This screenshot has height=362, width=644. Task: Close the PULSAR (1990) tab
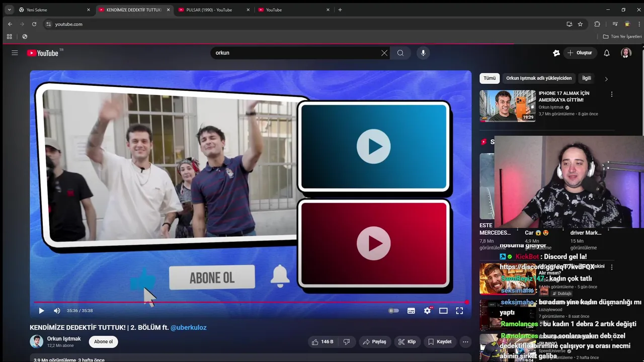coord(248,10)
